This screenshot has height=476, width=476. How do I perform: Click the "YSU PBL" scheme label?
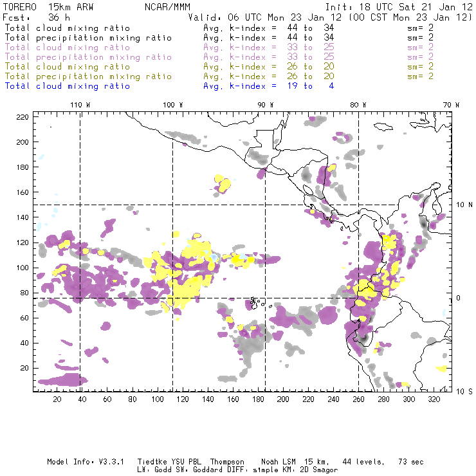[x=186, y=462]
